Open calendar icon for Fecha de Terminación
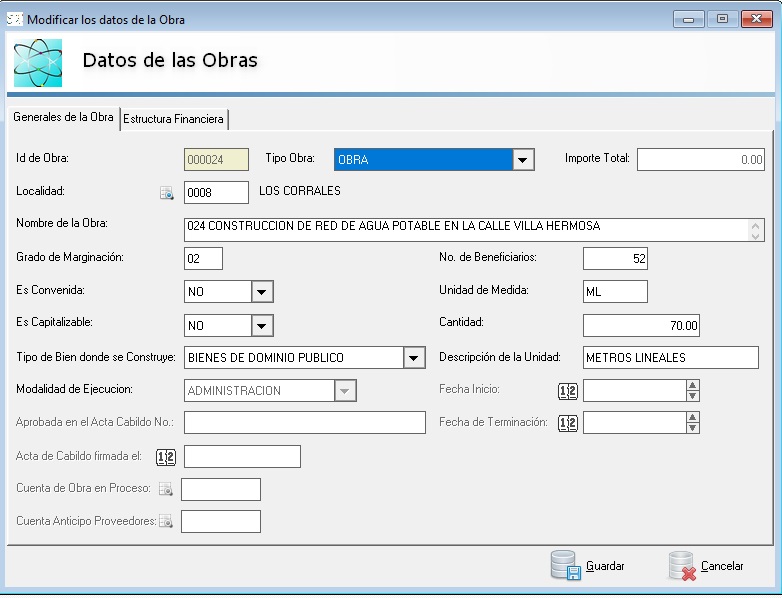The height and width of the screenshot is (598, 782). coord(567,423)
